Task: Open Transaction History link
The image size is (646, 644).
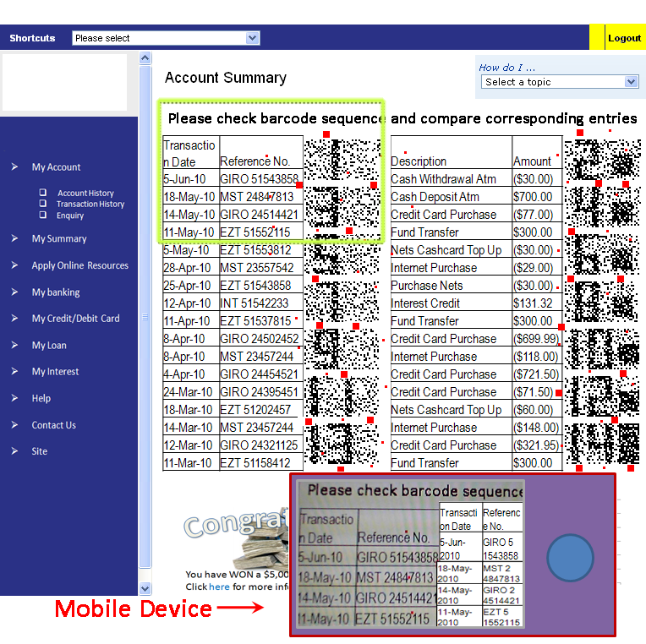Action: point(90,204)
